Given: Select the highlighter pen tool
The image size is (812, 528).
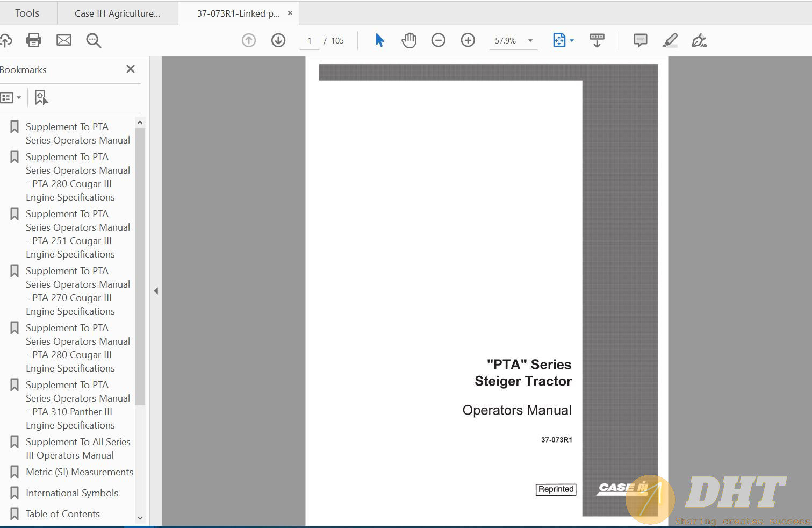Looking at the screenshot, I should click(670, 40).
